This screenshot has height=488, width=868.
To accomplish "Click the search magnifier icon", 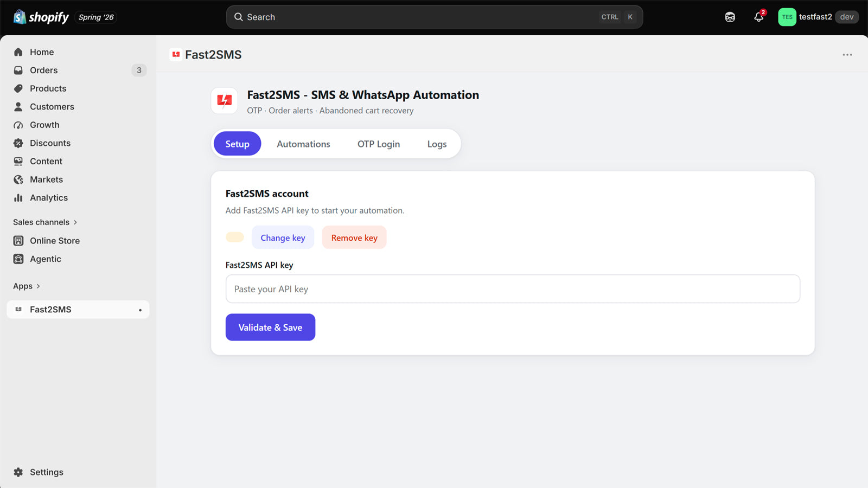I will click(238, 17).
